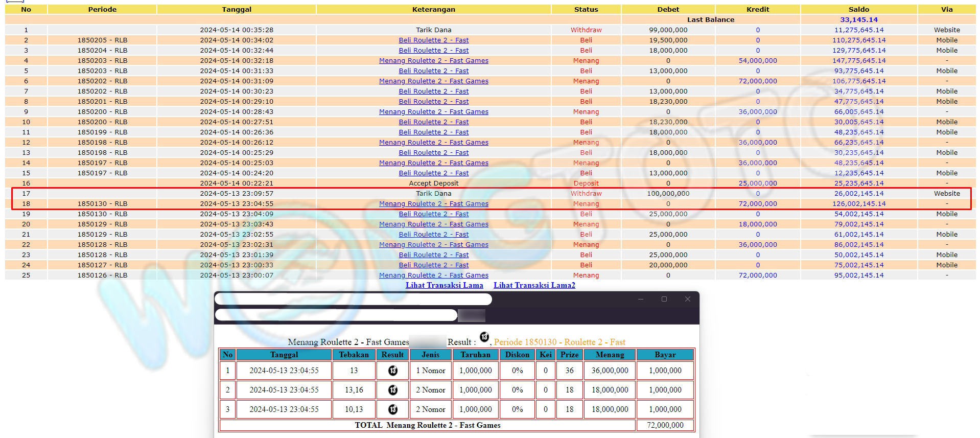The image size is (980, 438).
Task: Maximize the popup detail window
Action: (664, 299)
